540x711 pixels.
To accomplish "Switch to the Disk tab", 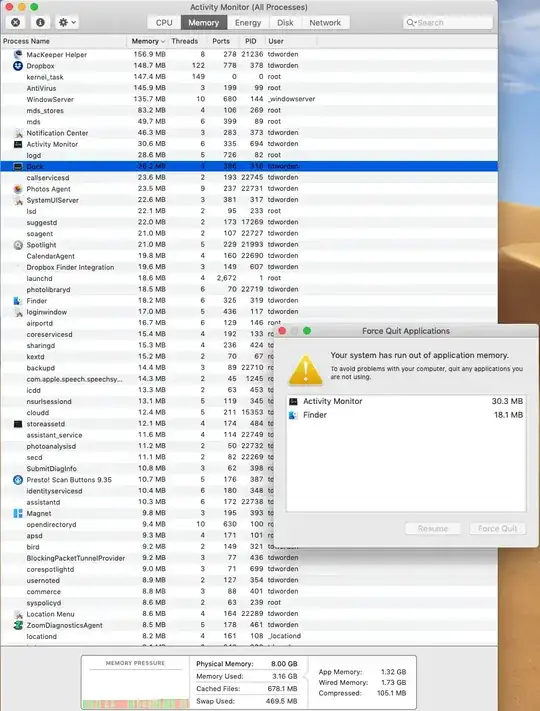I will pos(285,23).
